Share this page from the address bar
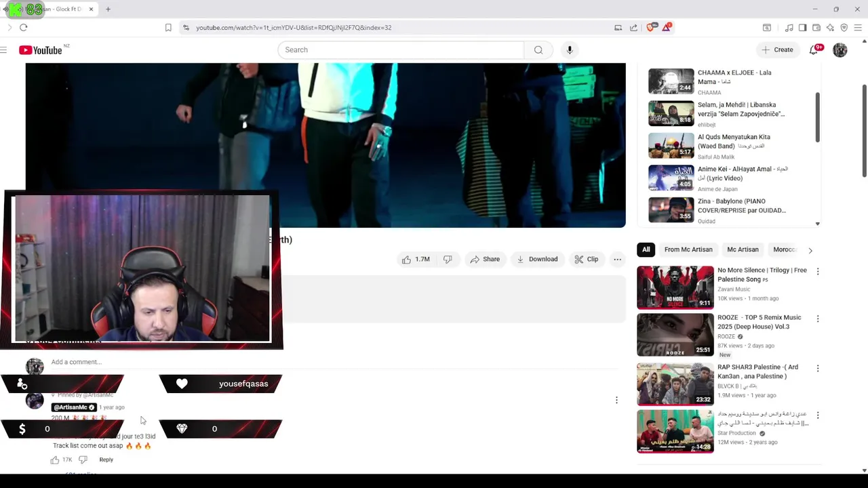The width and height of the screenshot is (868, 488). (x=633, y=28)
